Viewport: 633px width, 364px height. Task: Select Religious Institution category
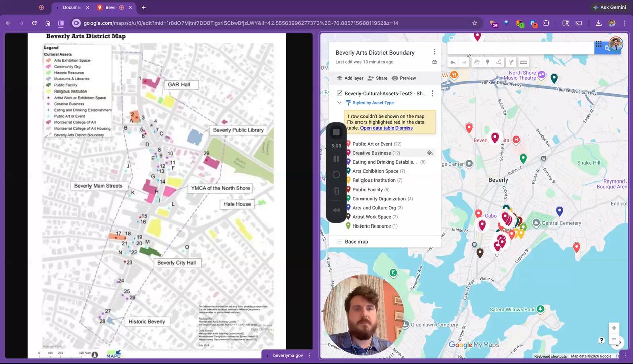374,180
